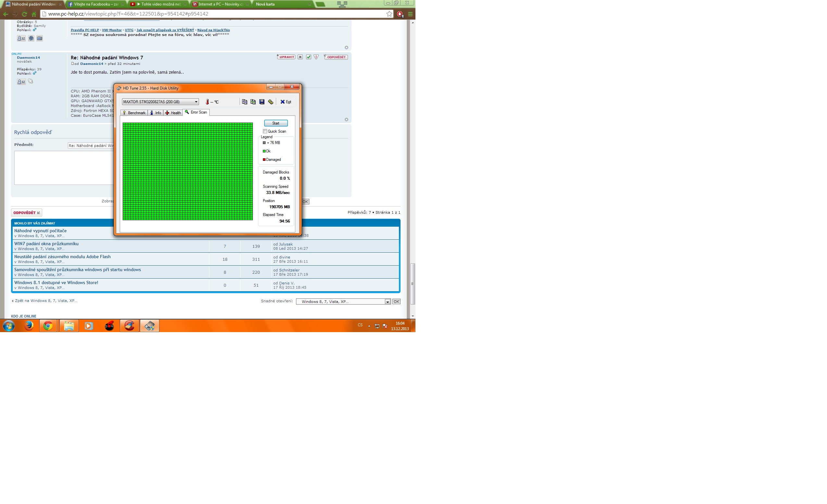Reload page with Chrome refresh icon

point(24,14)
